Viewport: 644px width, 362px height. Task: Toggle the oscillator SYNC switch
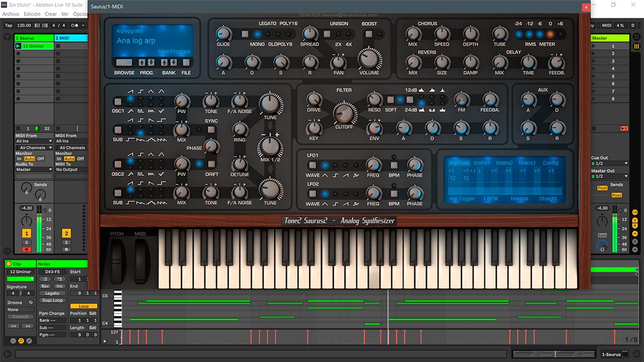click(211, 130)
